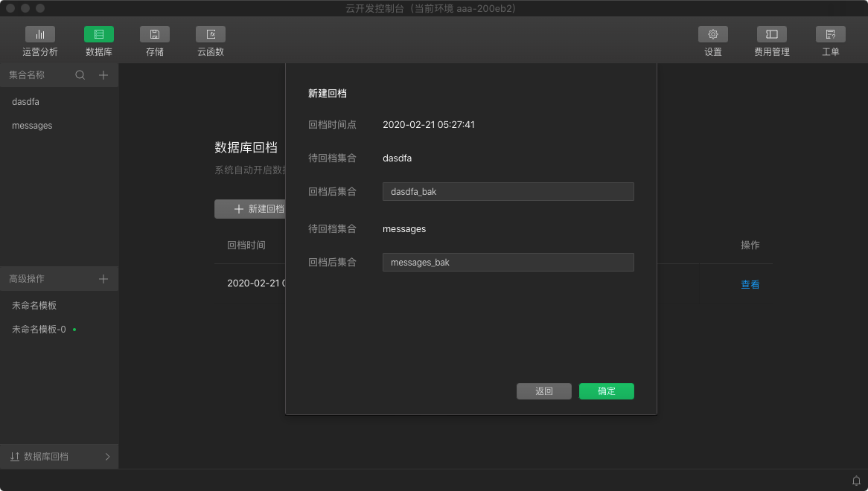868x491 pixels.
Task: Confirm rollback with the 确定 button
Action: (606, 391)
